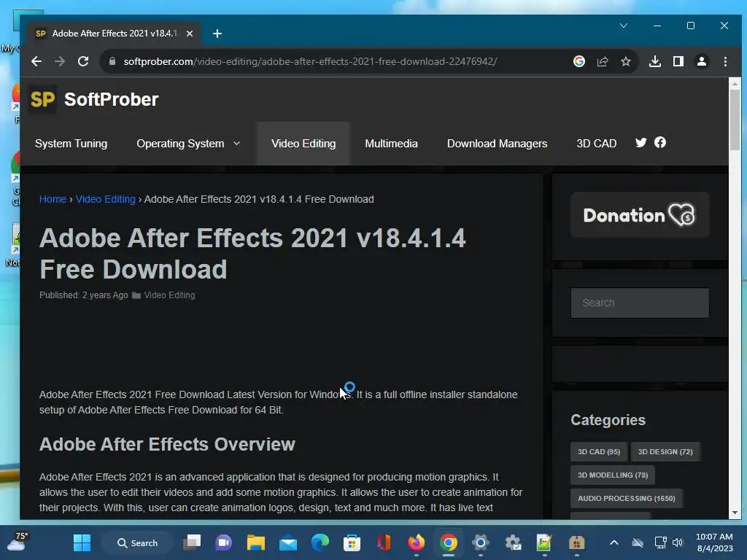
Task: Click the address bar URL
Action: [310, 61]
